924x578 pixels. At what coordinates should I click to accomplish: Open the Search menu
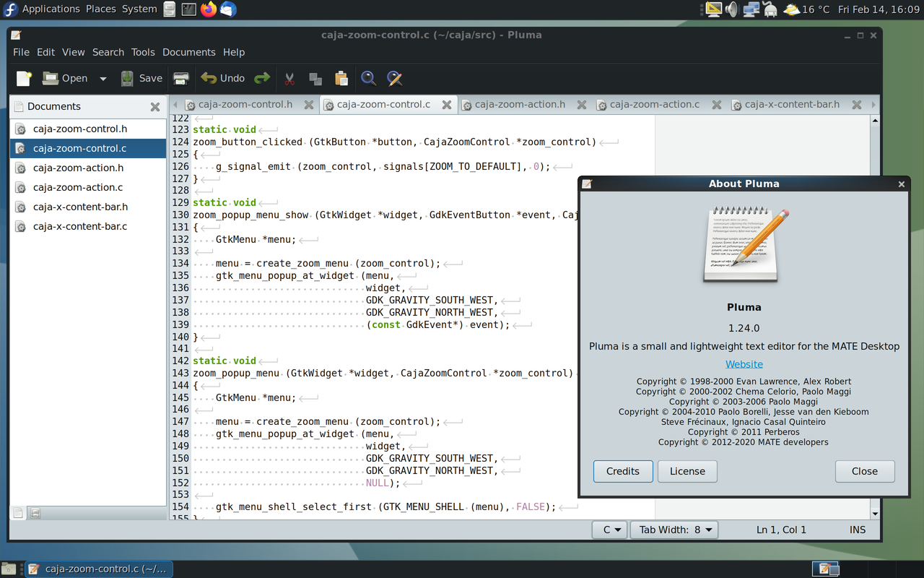tap(108, 52)
